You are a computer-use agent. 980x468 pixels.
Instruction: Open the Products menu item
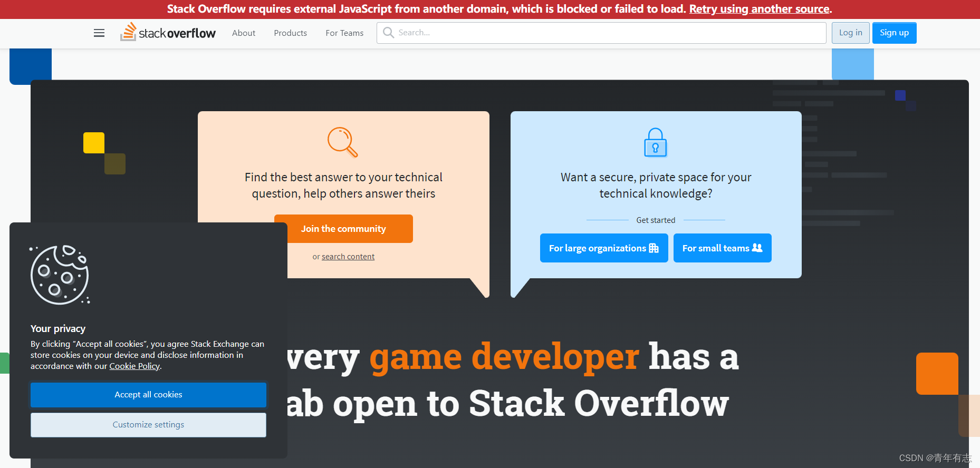pos(290,33)
